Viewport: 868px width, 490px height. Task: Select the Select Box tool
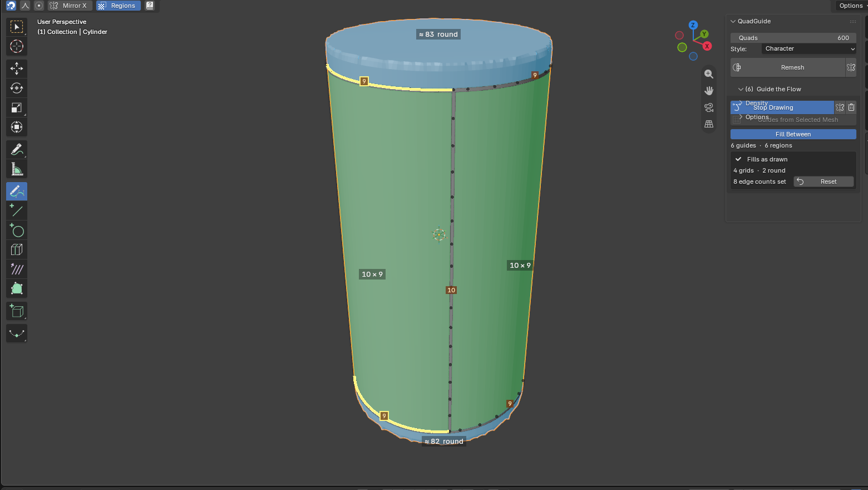tap(17, 27)
